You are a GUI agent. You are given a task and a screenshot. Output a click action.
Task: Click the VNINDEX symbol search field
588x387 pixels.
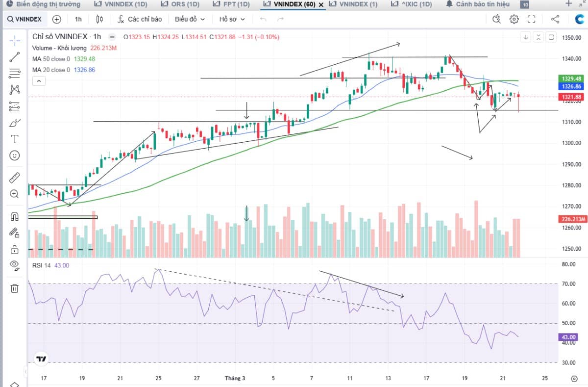(x=24, y=19)
